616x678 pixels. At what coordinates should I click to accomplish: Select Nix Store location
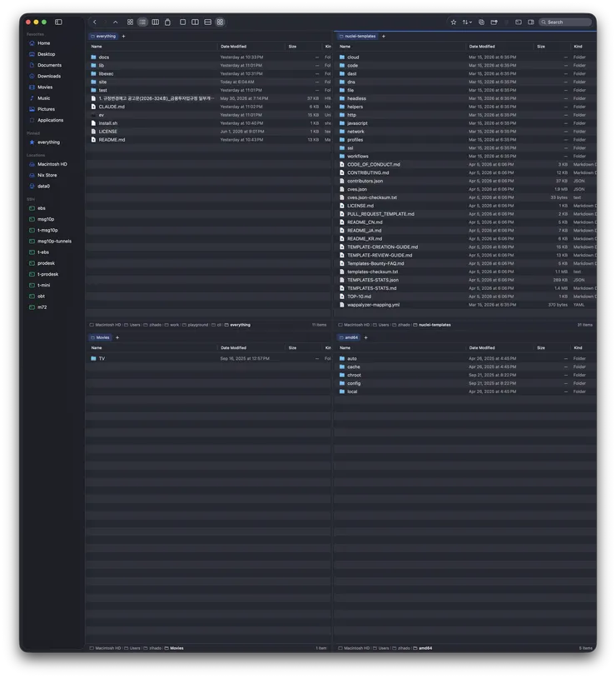(47, 175)
